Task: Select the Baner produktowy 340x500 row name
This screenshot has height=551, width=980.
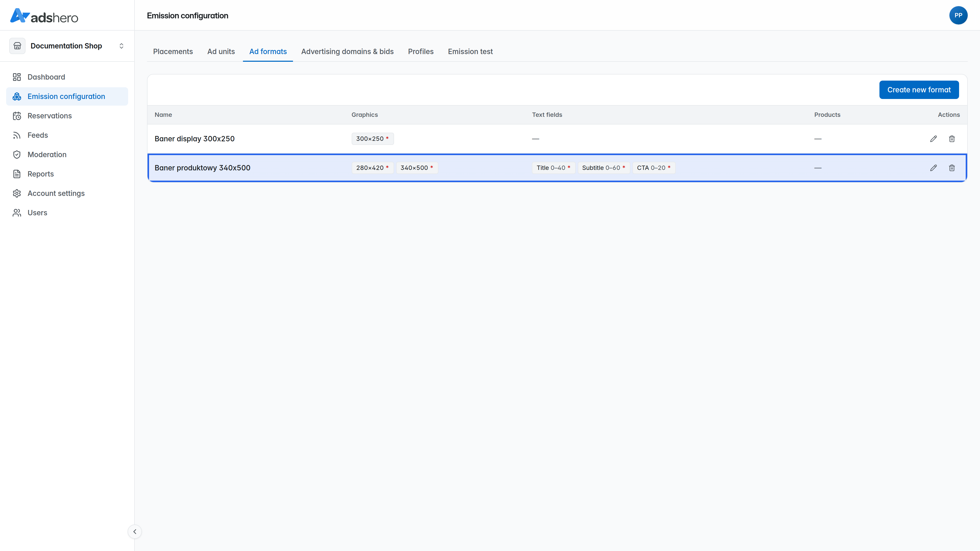Action: point(202,168)
